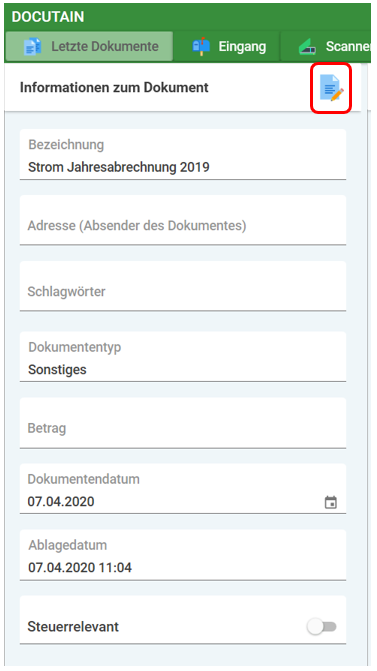This screenshot has height=671, width=377.
Task: Open the calendar picker in Dokumentendatum
Action: pyautogui.click(x=331, y=502)
